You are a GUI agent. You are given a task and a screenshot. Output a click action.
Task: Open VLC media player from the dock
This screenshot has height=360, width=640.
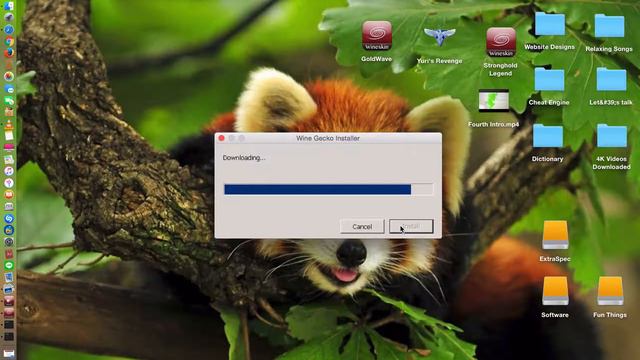tap(9, 124)
